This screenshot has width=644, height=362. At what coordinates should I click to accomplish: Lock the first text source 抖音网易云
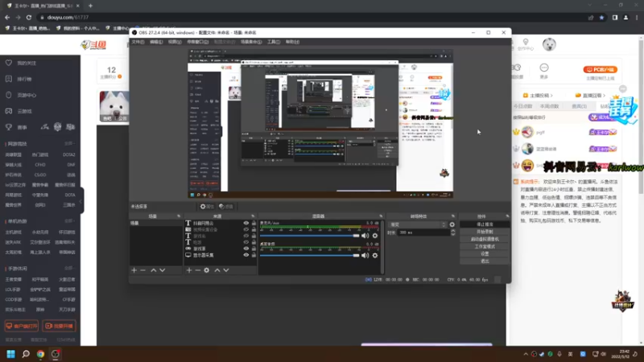click(254, 224)
